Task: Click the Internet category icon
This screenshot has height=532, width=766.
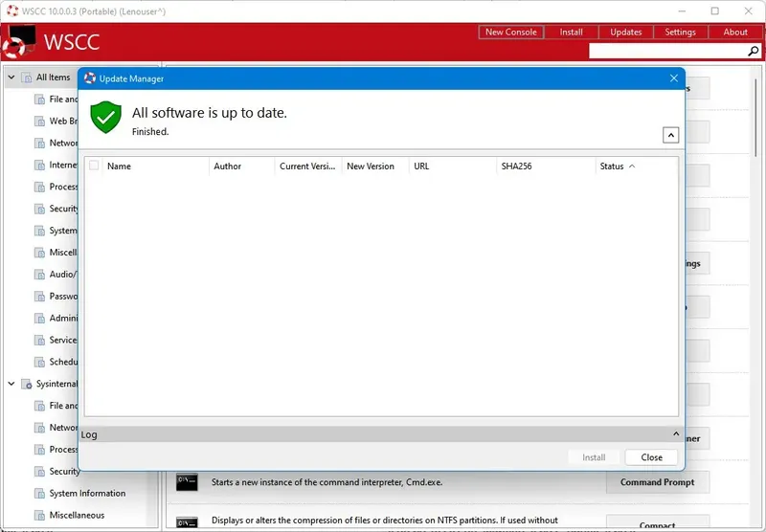Action: [39, 165]
